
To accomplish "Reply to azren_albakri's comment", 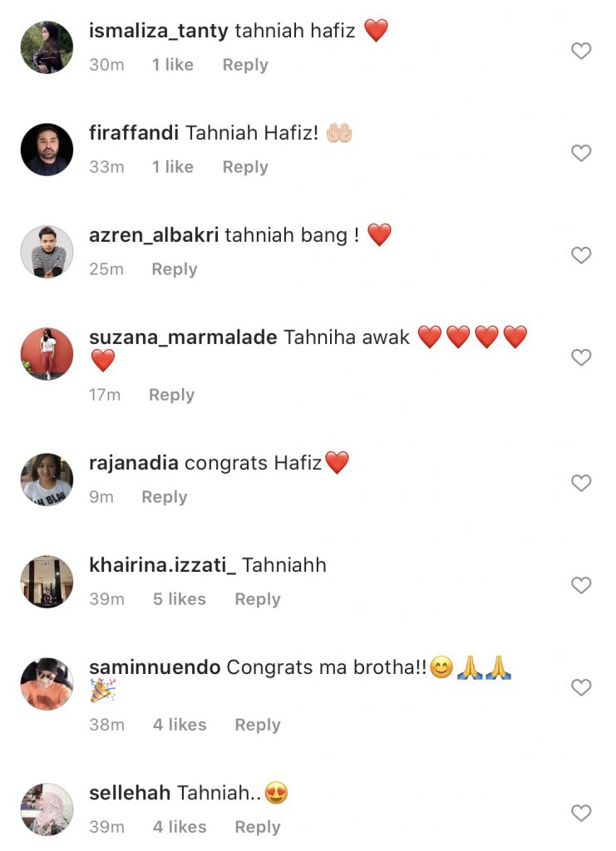I will pyautogui.click(x=175, y=269).
